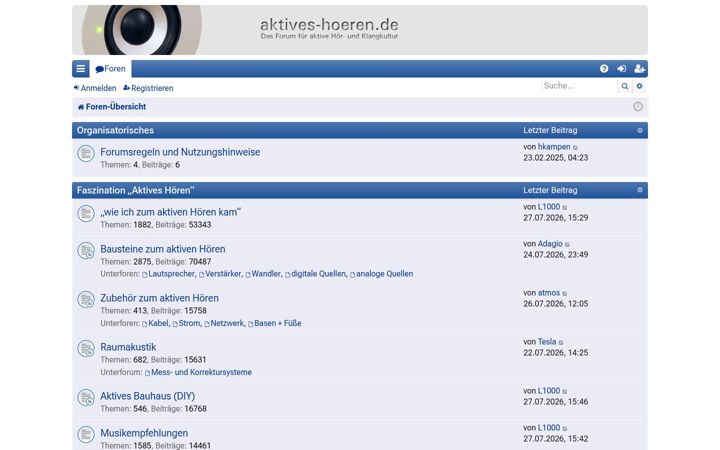Click forum icon beside Forumsregeln und Nutzungshinweise
The image size is (720, 450).
point(86,153)
